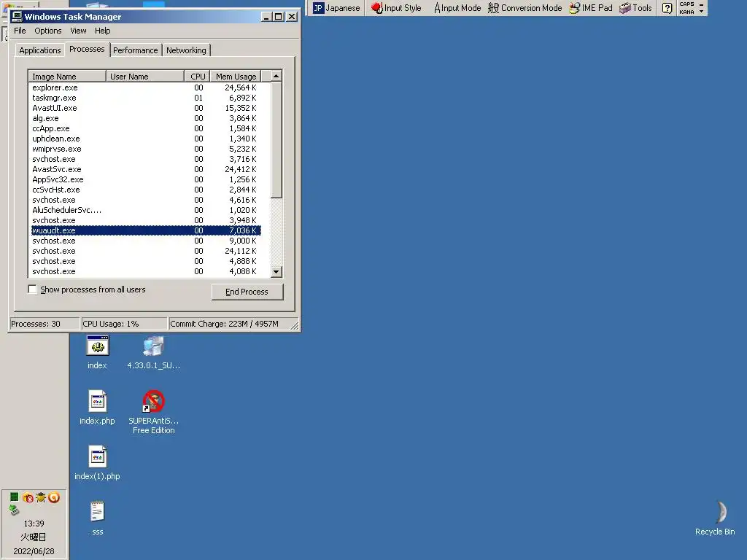Select svchost.exe row using 9,000 K
The height and width of the screenshot is (560, 747).
pos(146,241)
